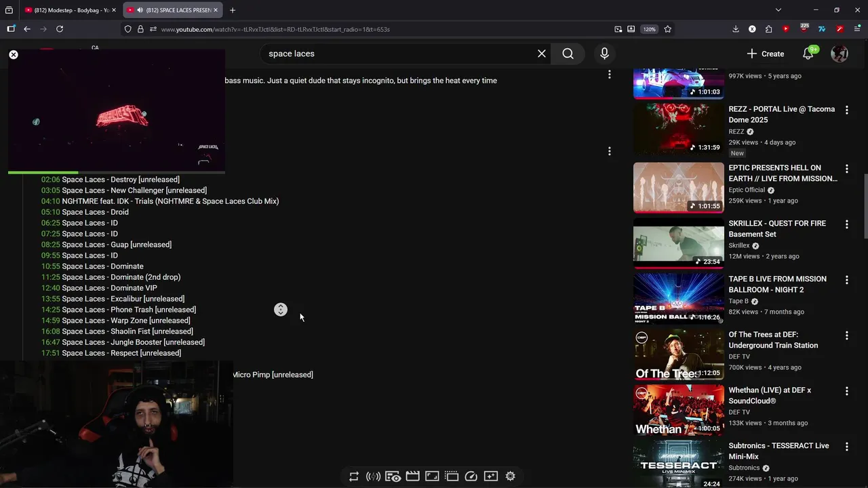868x488 pixels.
Task: Mute the SPACE LACES tab via speaker icon
Action: point(139,10)
